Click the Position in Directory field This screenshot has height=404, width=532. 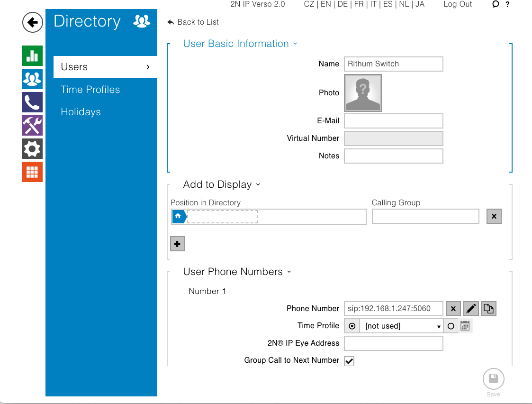(x=269, y=217)
